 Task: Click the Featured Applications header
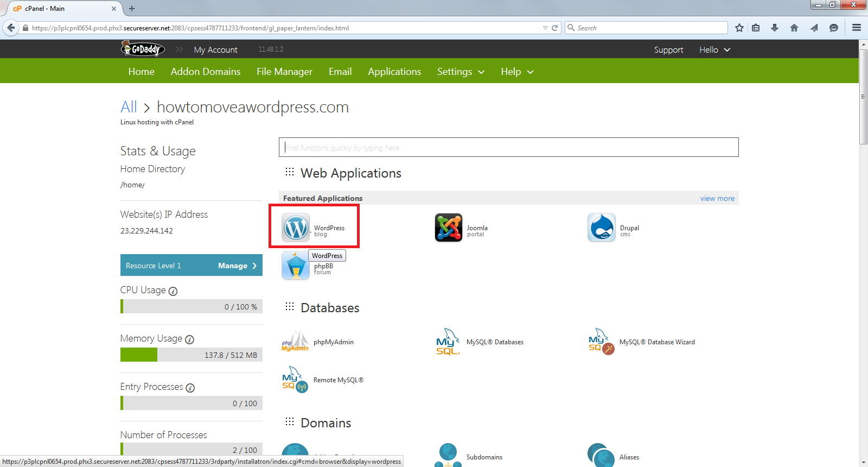[x=323, y=198]
